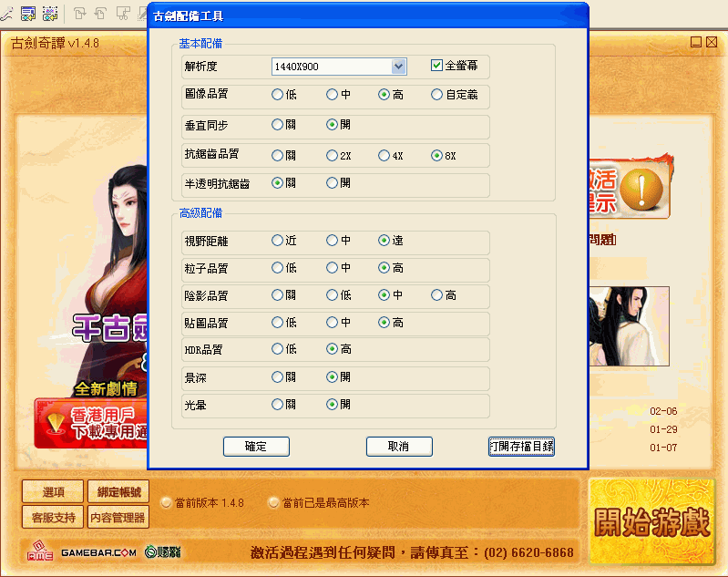The width and height of the screenshot is (728, 577).
Task: Click the first toolbar icon at top left
Action: pos(6,14)
